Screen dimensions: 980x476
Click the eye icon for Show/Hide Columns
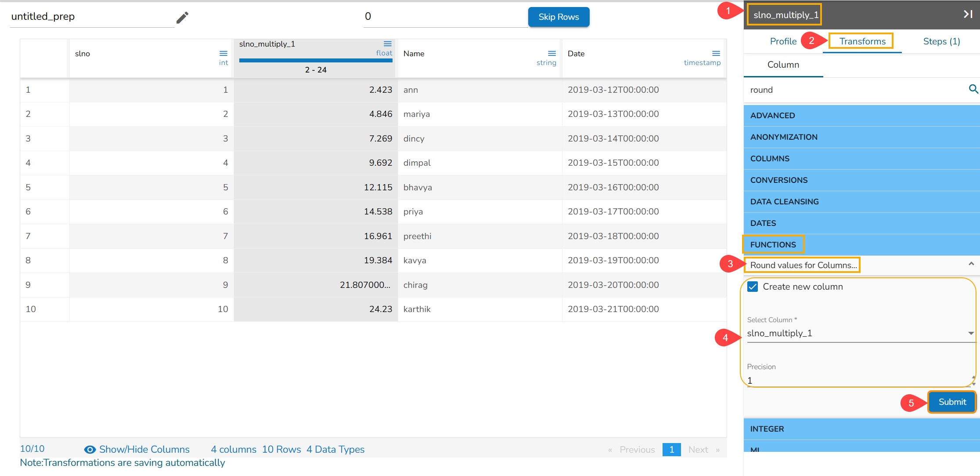pyautogui.click(x=90, y=449)
